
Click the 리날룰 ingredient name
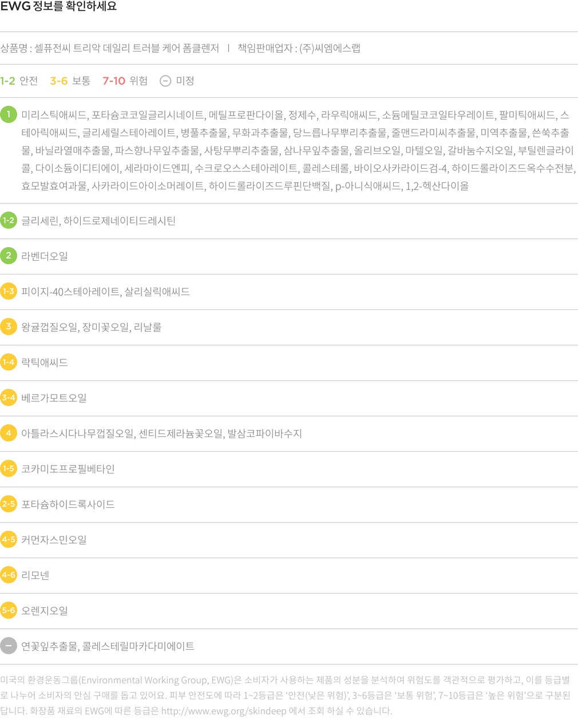[148, 327]
